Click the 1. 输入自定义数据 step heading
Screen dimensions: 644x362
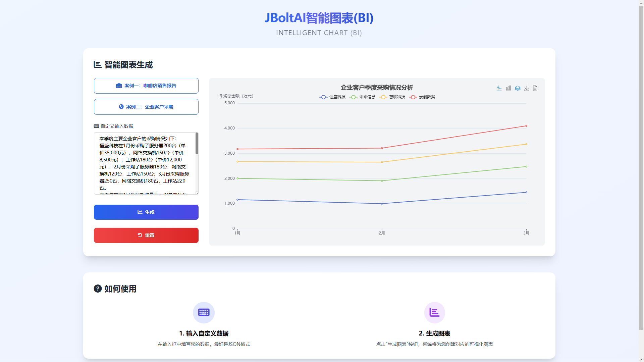click(204, 333)
